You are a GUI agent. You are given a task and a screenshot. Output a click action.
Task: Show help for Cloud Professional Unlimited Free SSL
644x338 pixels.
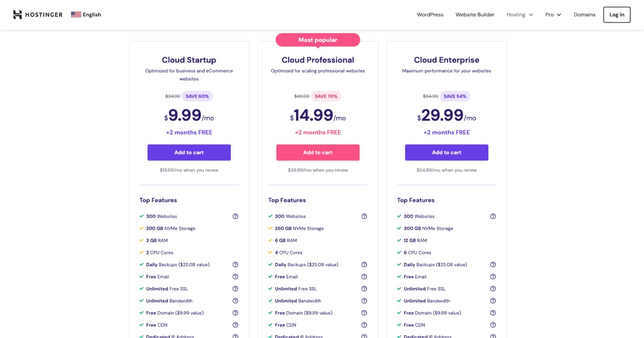pos(364,289)
